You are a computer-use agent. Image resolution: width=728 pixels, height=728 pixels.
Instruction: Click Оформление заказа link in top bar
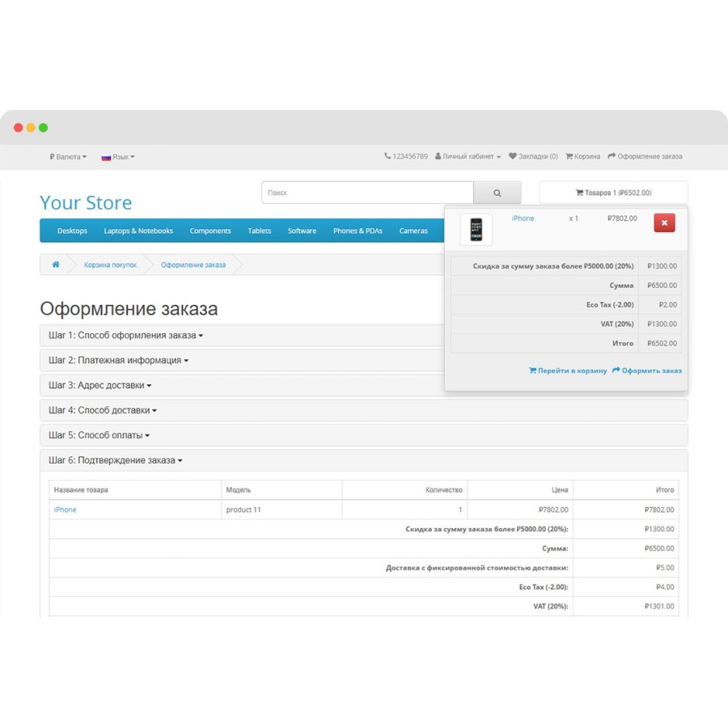[645, 156]
